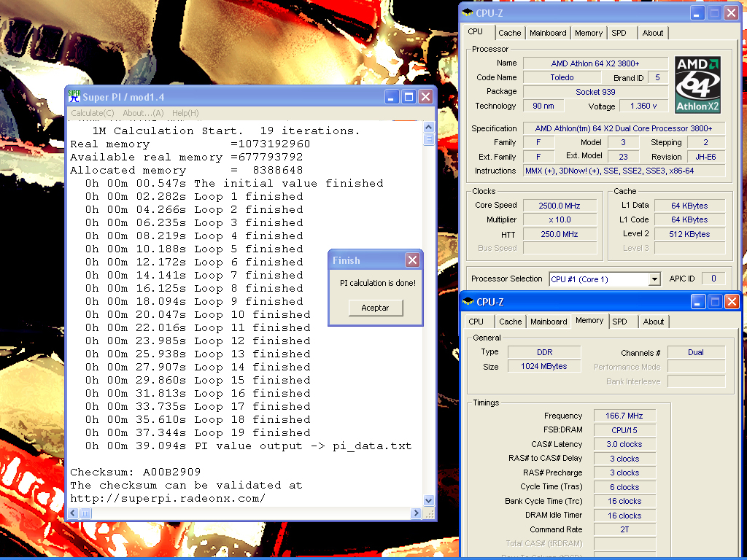
Task: Select Mainboard tab in upper CPU-Z window
Action: coord(548,33)
